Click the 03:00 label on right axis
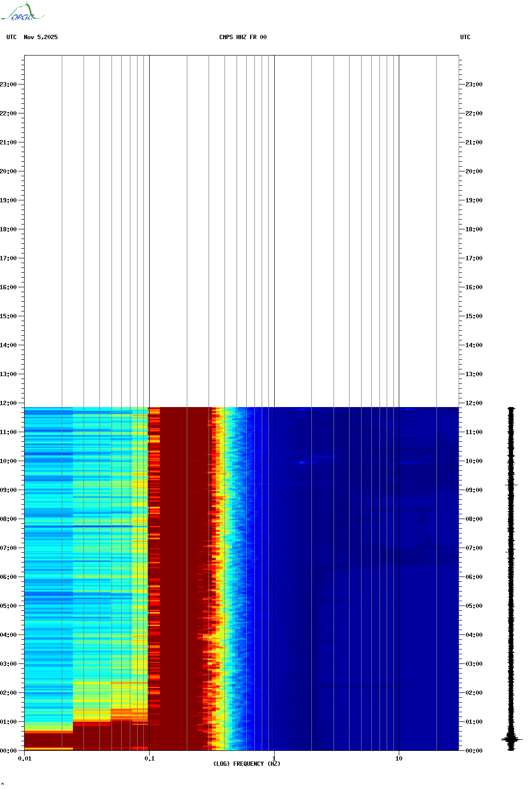Screen dimensions: 532x789 [474, 664]
